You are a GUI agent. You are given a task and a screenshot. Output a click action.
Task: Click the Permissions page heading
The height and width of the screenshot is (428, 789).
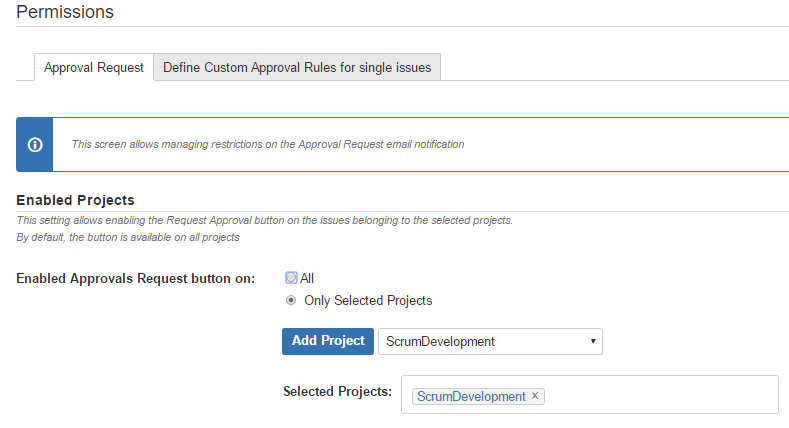pos(65,12)
